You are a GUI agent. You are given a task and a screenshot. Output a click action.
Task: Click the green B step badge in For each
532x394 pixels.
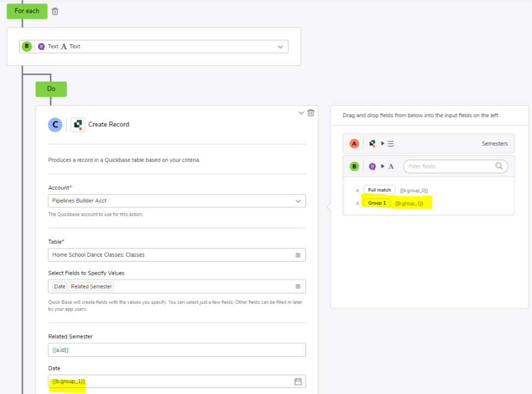pyautogui.click(x=27, y=46)
